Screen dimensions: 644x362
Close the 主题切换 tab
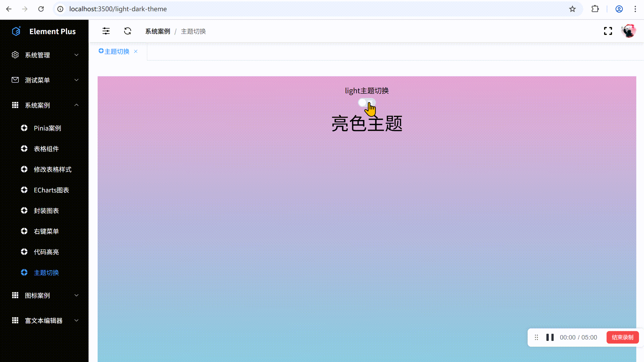(x=136, y=51)
